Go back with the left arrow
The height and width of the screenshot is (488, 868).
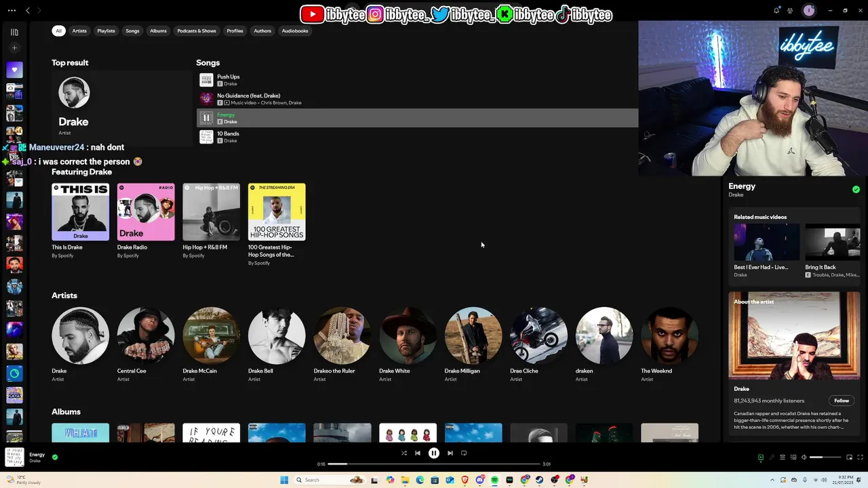pyautogui.click(x=28, y=10)
